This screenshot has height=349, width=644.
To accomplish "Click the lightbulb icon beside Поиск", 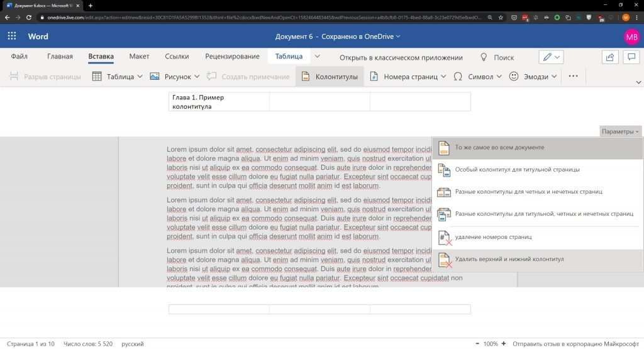I will coord(484,57).
